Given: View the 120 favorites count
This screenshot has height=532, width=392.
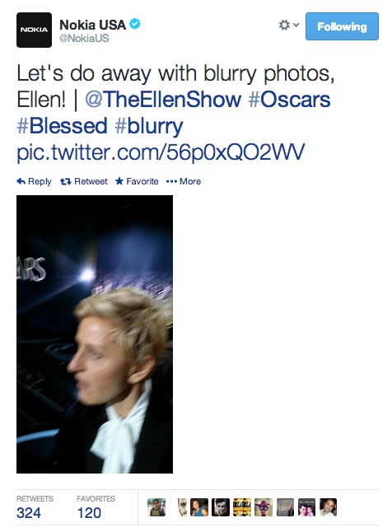Looking at the screenshot, I should [x=89, y=512].
